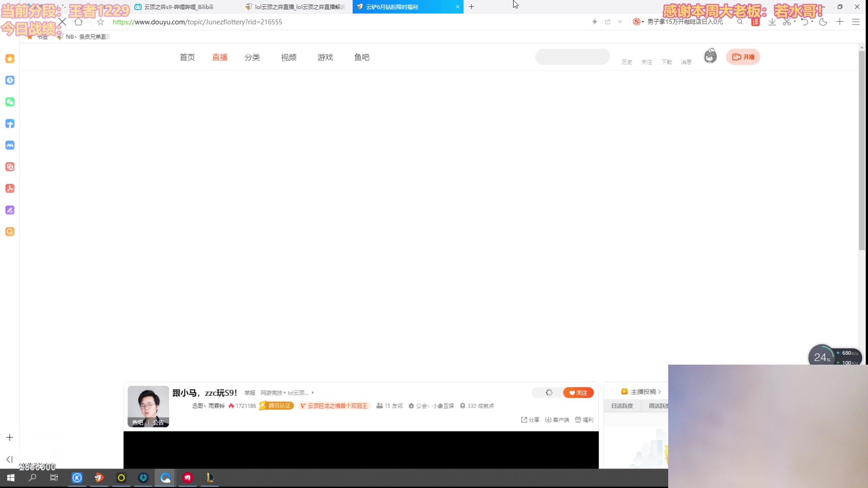Click the 举报 report link
This screenshot has width=868, height=488.
(249, 393)
